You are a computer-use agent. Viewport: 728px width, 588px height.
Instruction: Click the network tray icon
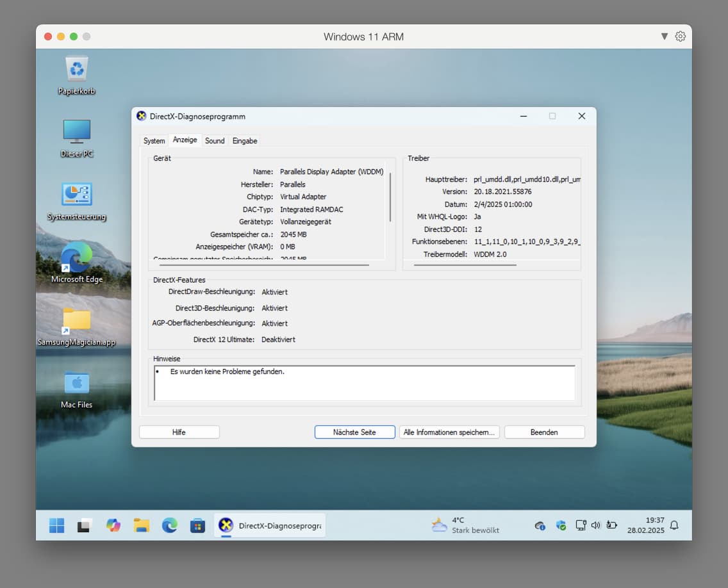581,525
